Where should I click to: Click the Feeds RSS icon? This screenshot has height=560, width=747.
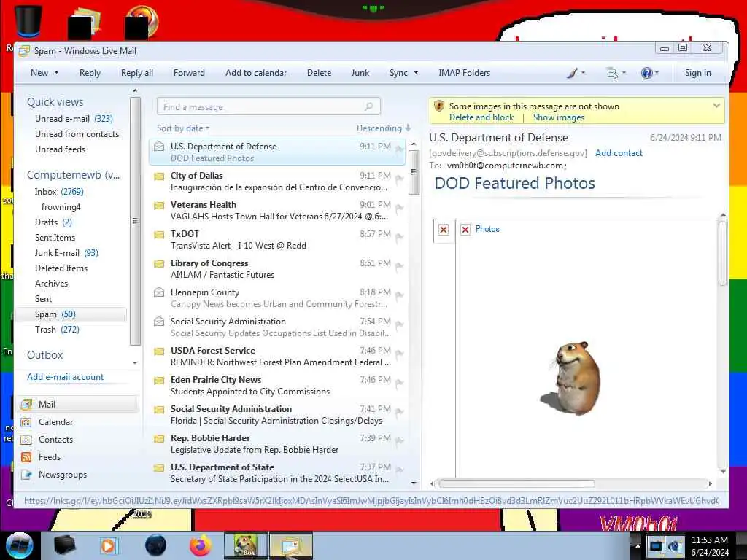click(26, 457)
